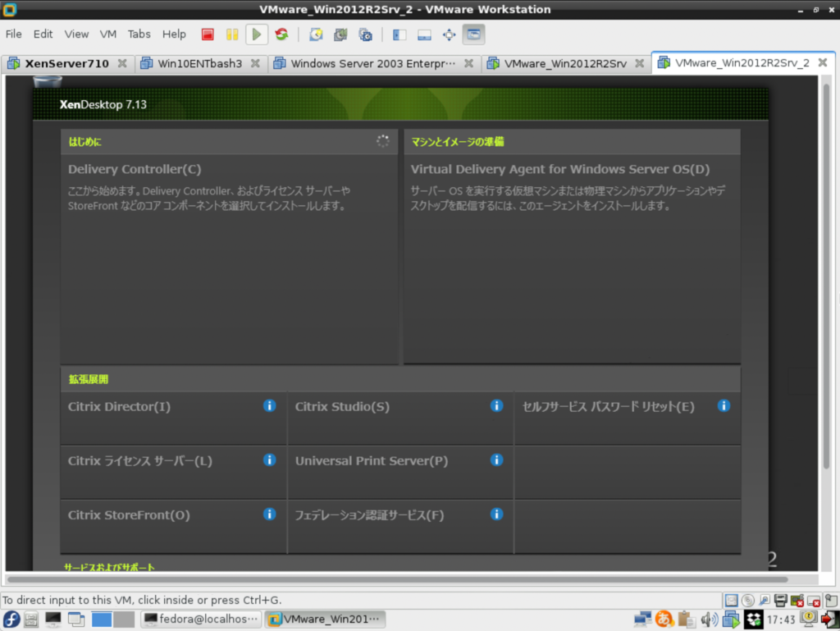The width and height of the screenshot is (840, 631).
Task: Take a snapshot using the clock icon
Action: 316,34
